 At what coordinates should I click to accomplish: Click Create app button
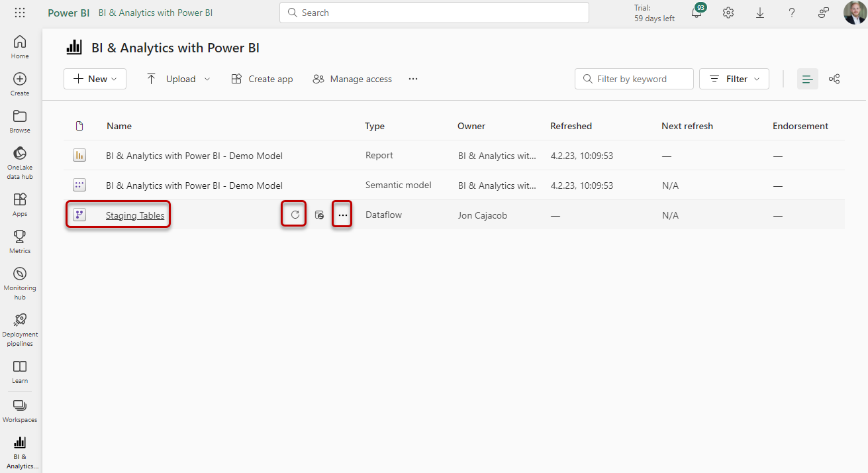pyautogui.click(x=262, y=79)
